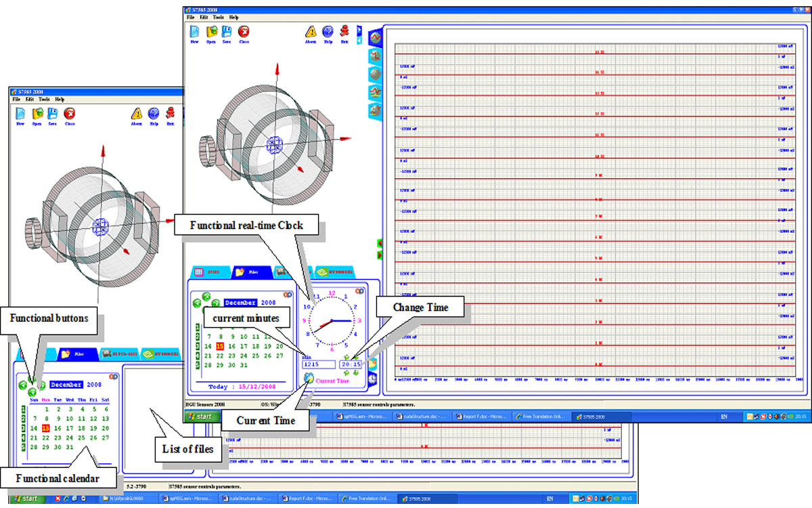This screenshot has width=812, height=508.
Task: Select date 25 in the back window calendar
Action: (81, 438)
